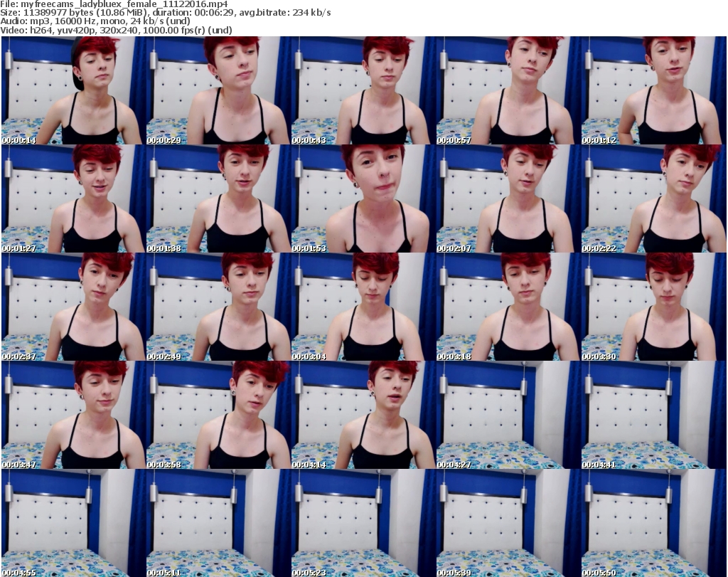Image resolution: width=728 pixels, height=577 pixels.
Task: Click the 00:03:30 frame
Action: [654, 307]
